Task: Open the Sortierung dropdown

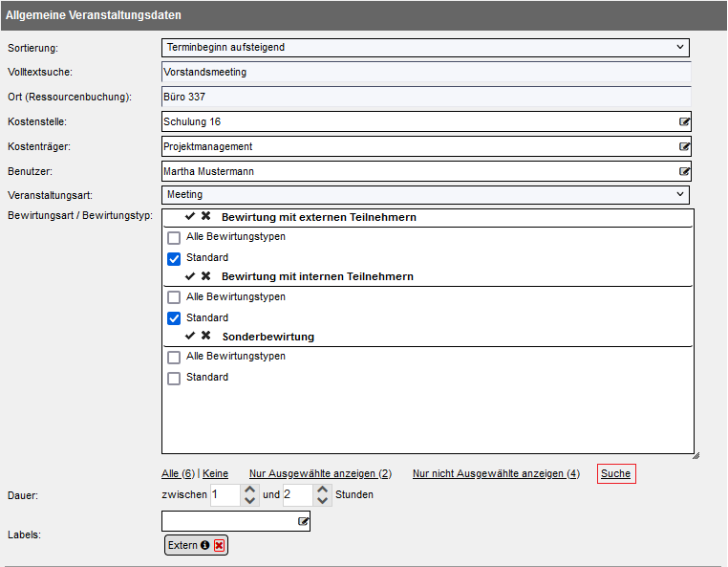Action: 425,48
